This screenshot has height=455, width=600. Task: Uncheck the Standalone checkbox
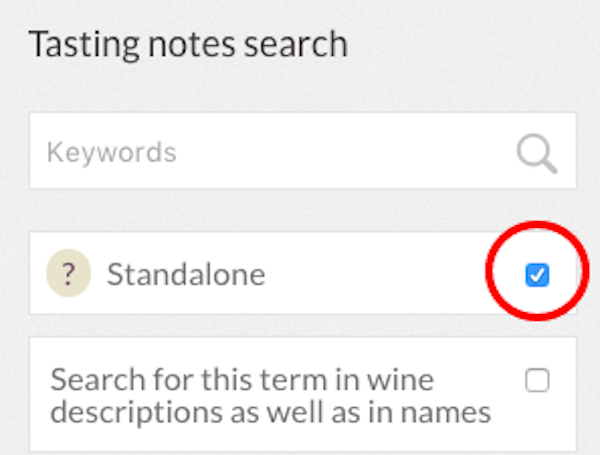tap(537, 275)
